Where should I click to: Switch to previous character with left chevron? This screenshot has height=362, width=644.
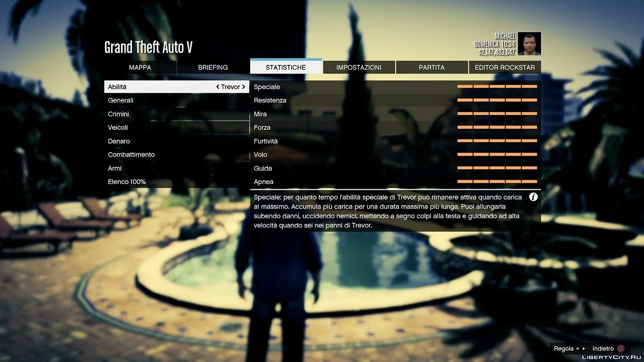pos(218,87)
